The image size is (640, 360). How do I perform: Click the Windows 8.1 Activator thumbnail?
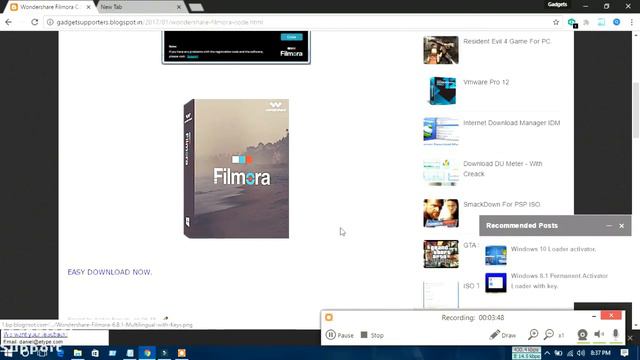pos(496,282)
